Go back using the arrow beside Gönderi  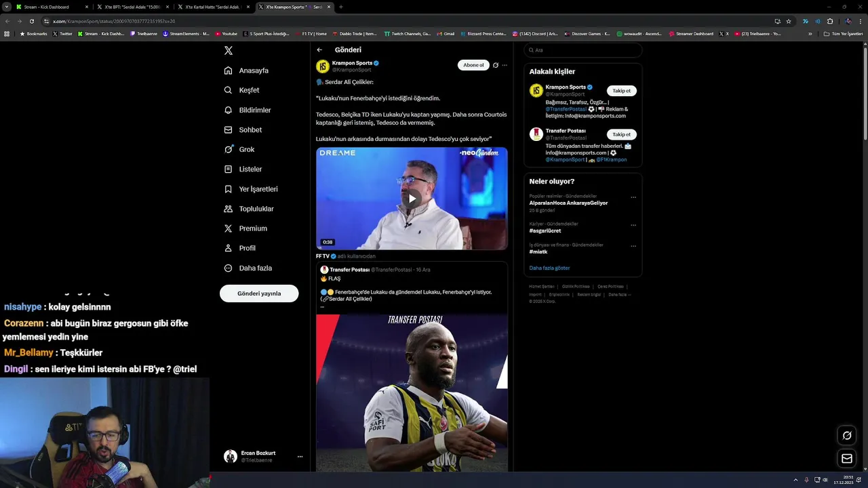point(319,50)
